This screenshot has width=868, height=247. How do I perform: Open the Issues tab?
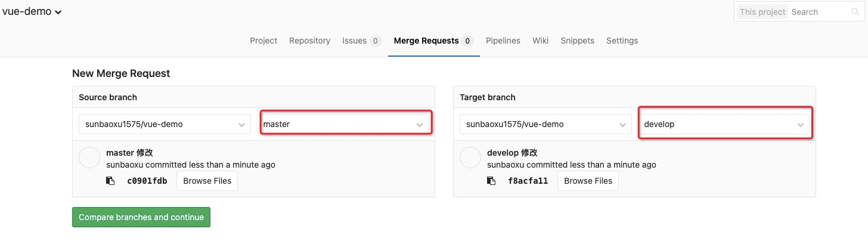[362, 41]
